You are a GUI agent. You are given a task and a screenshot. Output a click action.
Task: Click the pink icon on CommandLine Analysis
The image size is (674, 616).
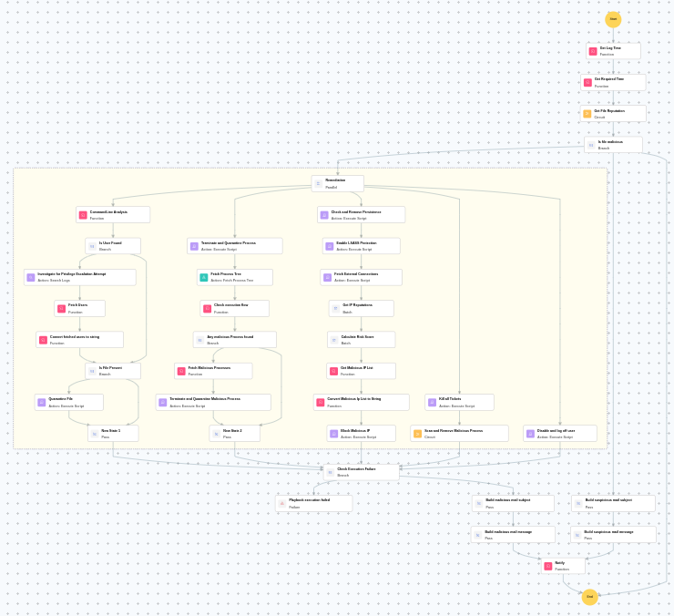click(83, 215)
